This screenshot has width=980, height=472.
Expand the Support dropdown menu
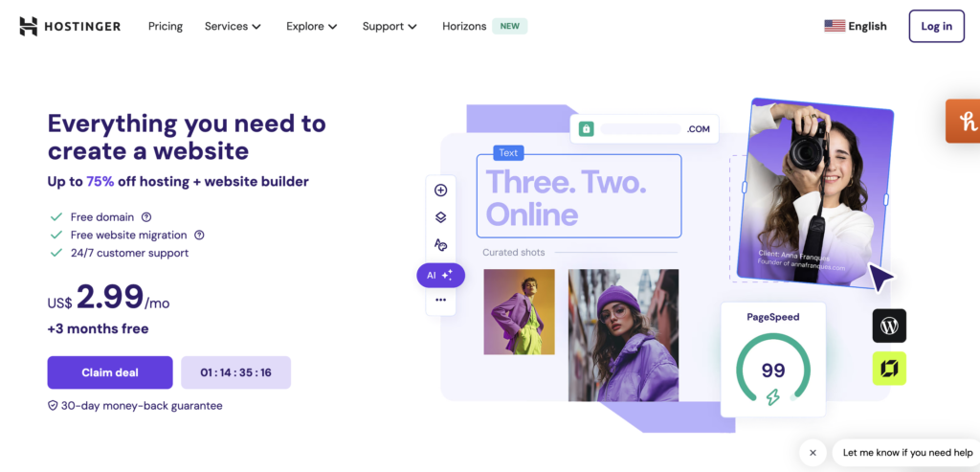[x=390, y=26]
